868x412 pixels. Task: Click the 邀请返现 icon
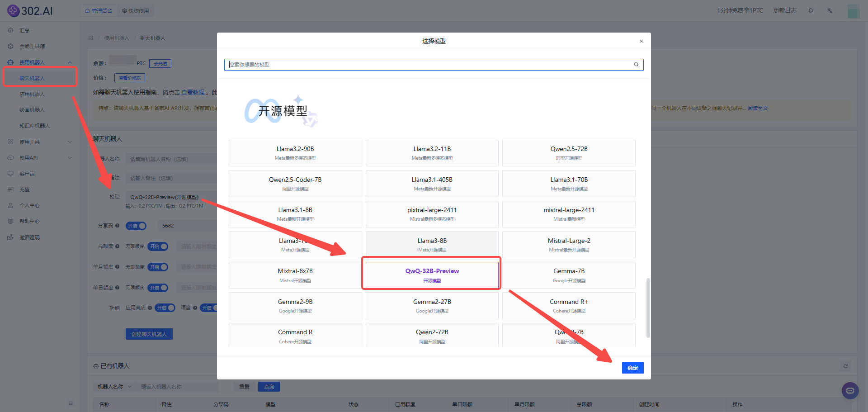point(10,237)
